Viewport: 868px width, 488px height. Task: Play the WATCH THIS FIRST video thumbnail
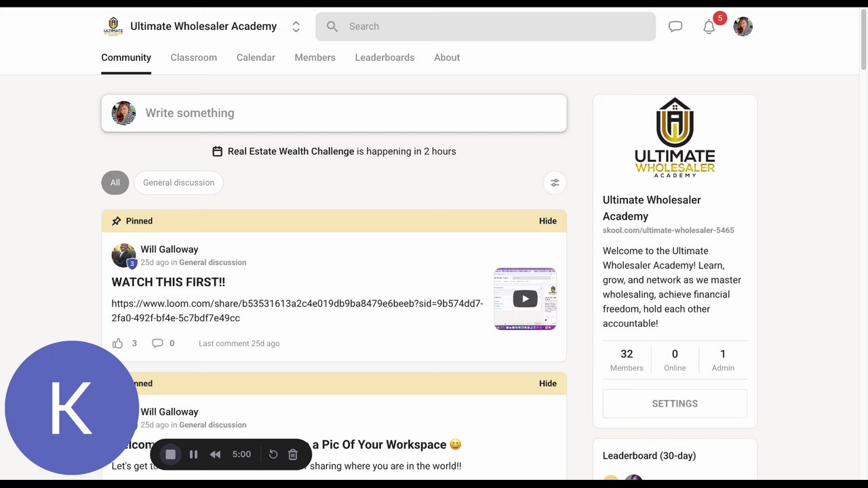point(525,299)
